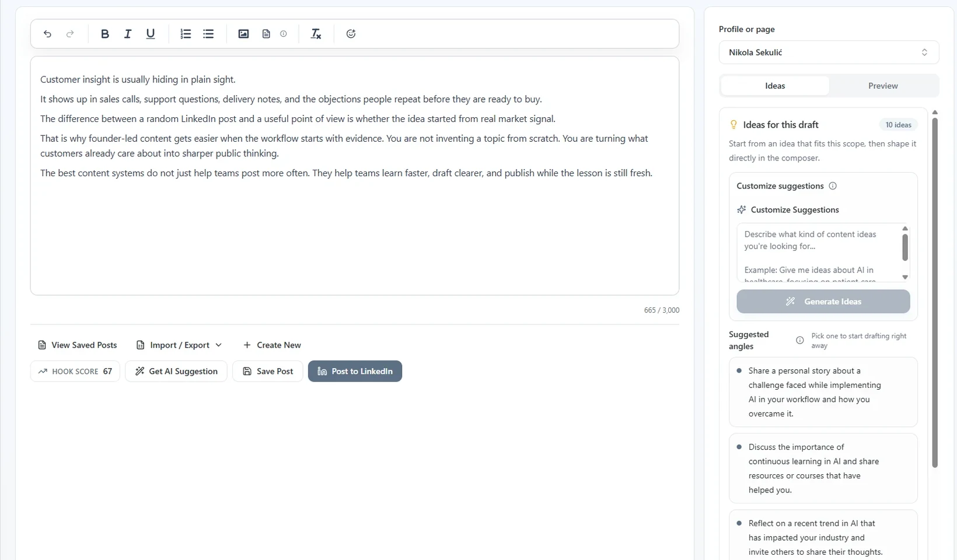This screenshot has height=560, width=957.
Task: Insert a numbered list
Action: 186,34
